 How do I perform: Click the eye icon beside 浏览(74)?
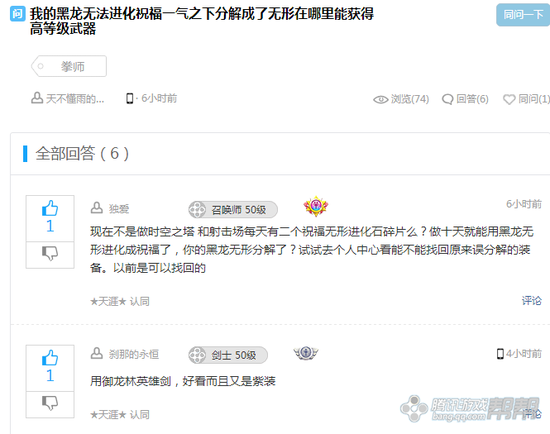381,100
